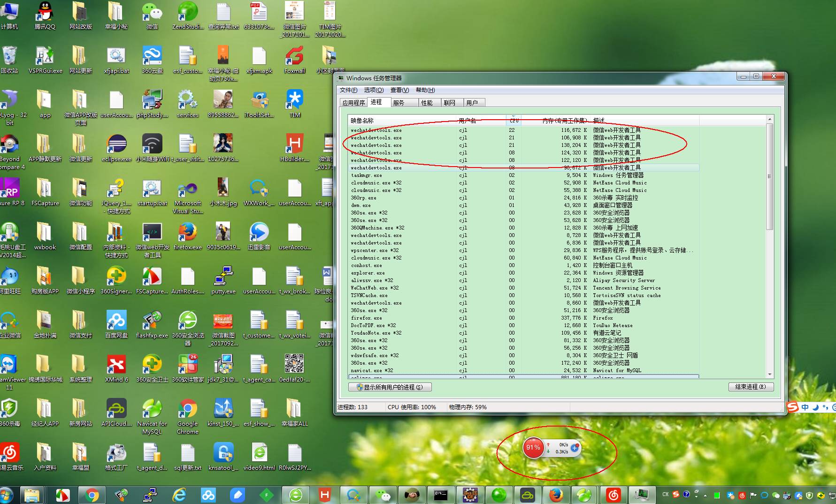Select the wpscenter.exe *32 row

coord(523,250)
